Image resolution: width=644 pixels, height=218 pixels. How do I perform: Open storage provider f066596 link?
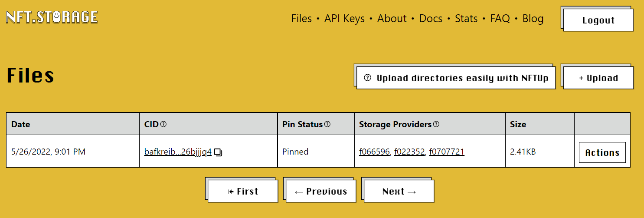point(374,152)
